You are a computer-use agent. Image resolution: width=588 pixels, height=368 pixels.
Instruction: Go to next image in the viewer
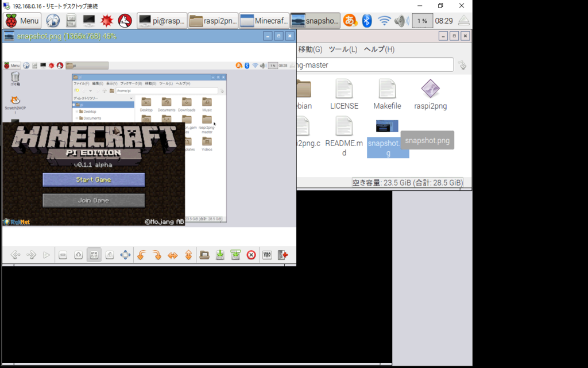click(31, 255)
